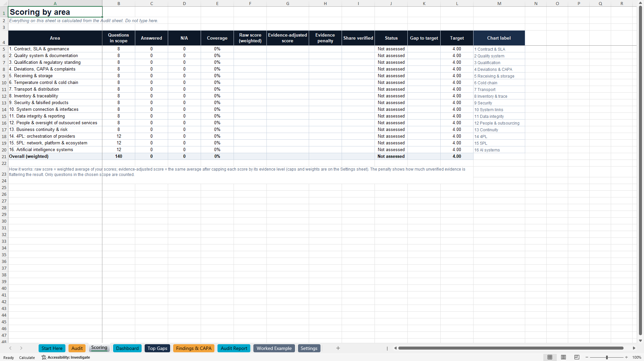Screen dimensions: 644x361
Task: Open the Settings sheet tab
Action: click(x=309, y=348)
